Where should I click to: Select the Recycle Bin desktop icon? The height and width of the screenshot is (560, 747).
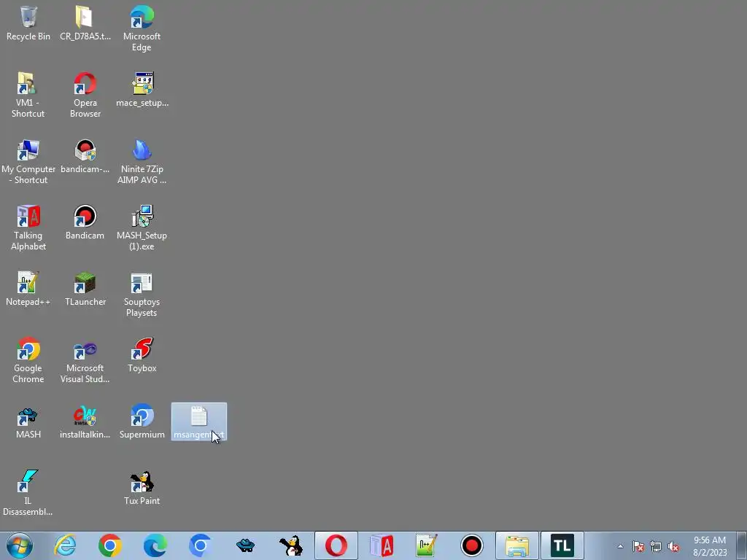pos(28,23)
